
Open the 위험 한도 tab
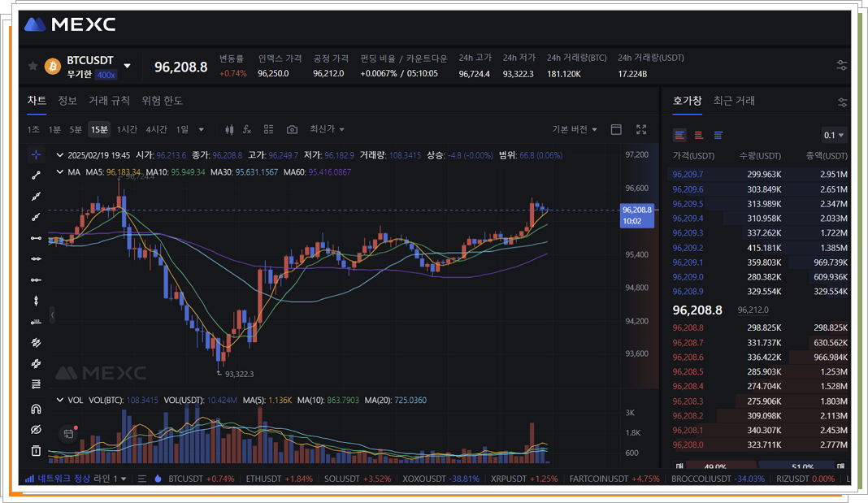162,101
